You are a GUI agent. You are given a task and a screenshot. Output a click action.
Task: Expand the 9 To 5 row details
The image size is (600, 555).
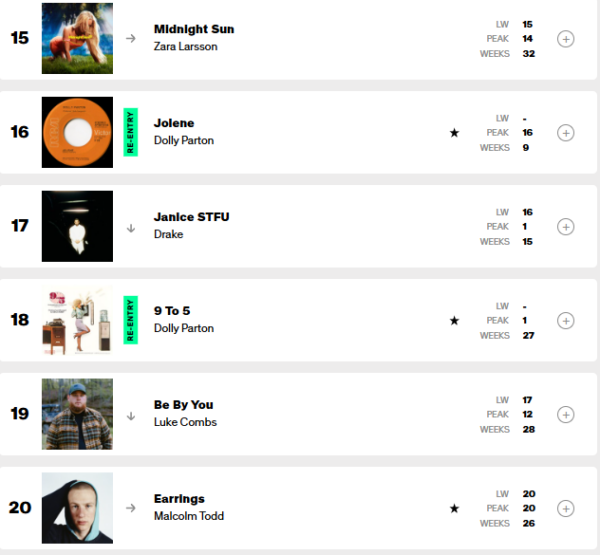566,320
